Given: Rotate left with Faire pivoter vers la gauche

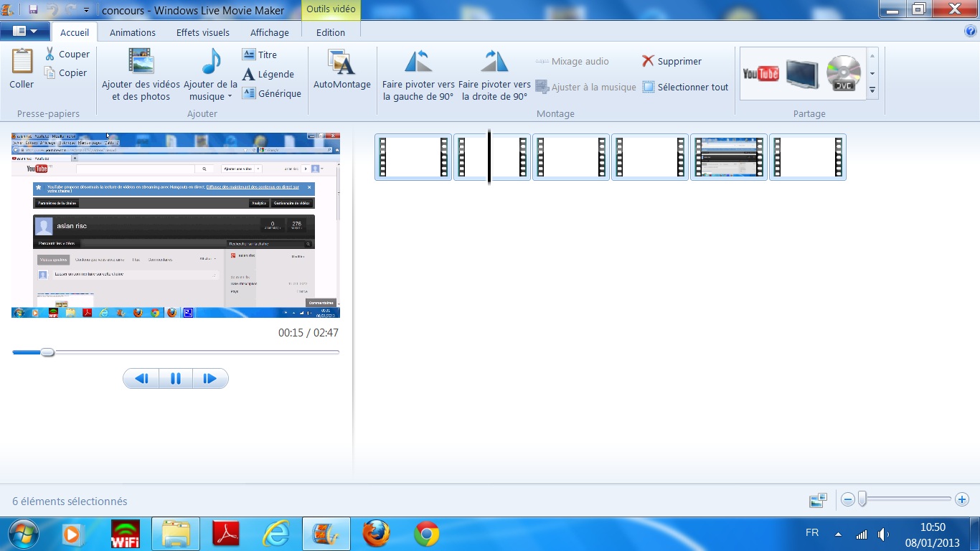Looking at the screenshot, I should point(418,75).
